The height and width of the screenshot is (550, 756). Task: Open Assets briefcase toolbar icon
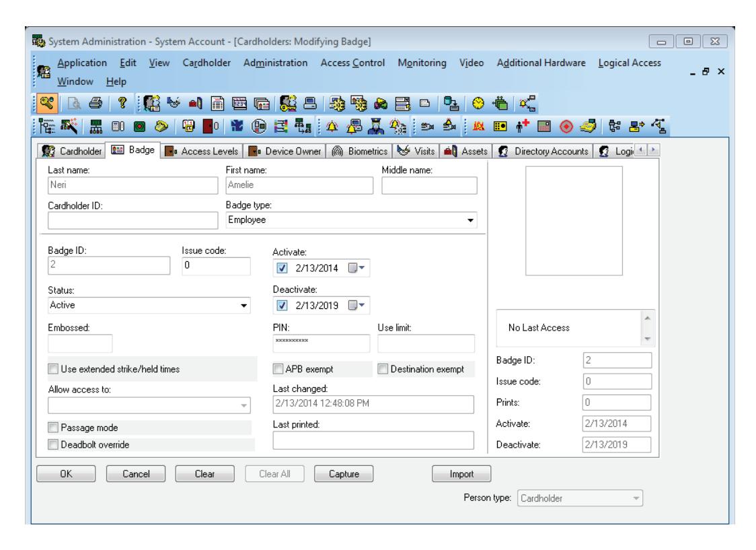click(x=195, y=103)
